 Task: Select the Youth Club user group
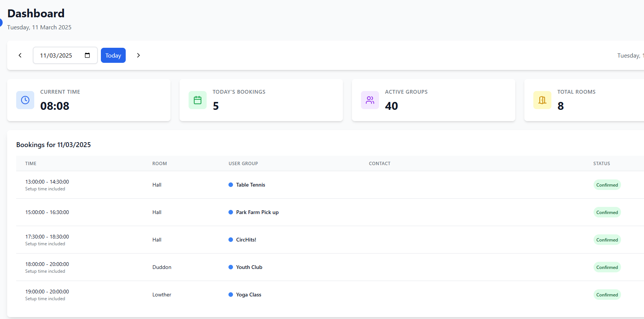tap(249, 267)
